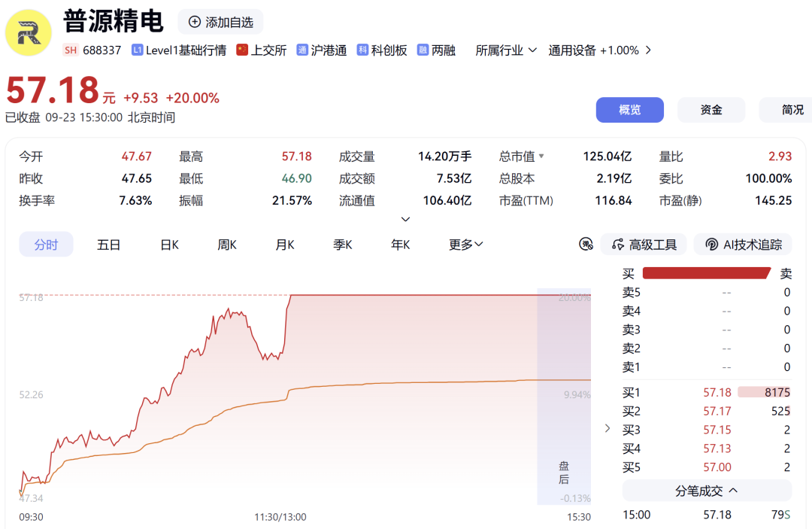This screenshot has height=529, width=812.
Task: Open the 总市值 dropdown triangle
Action: pos(541,156)
